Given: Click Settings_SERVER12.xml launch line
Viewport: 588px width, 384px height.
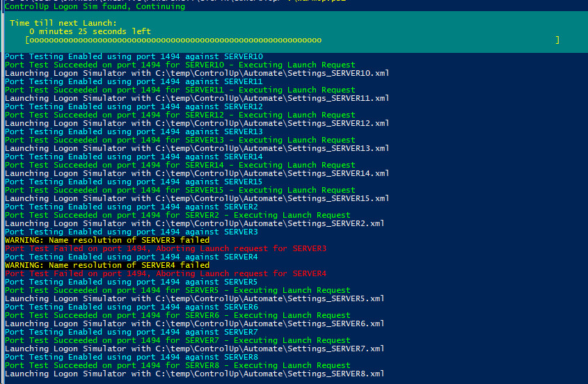Looking at the screenshot, I should (197, 123).
